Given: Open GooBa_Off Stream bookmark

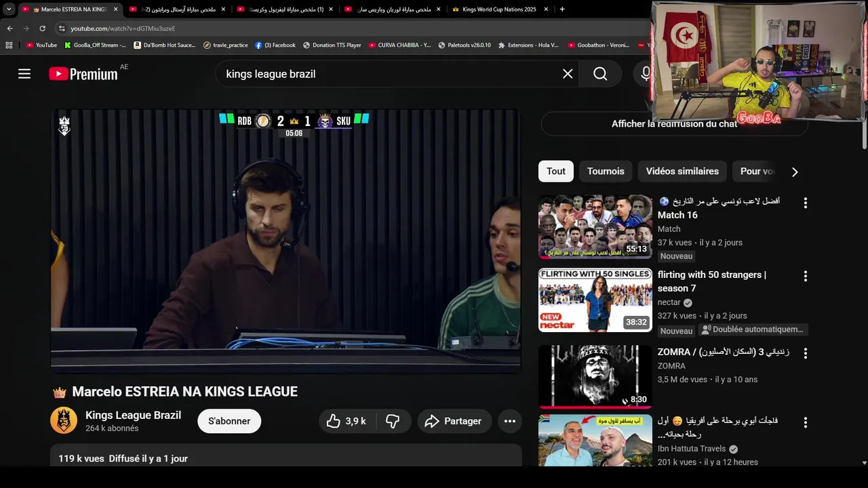Looking at the screenshot, I should 95,45.
